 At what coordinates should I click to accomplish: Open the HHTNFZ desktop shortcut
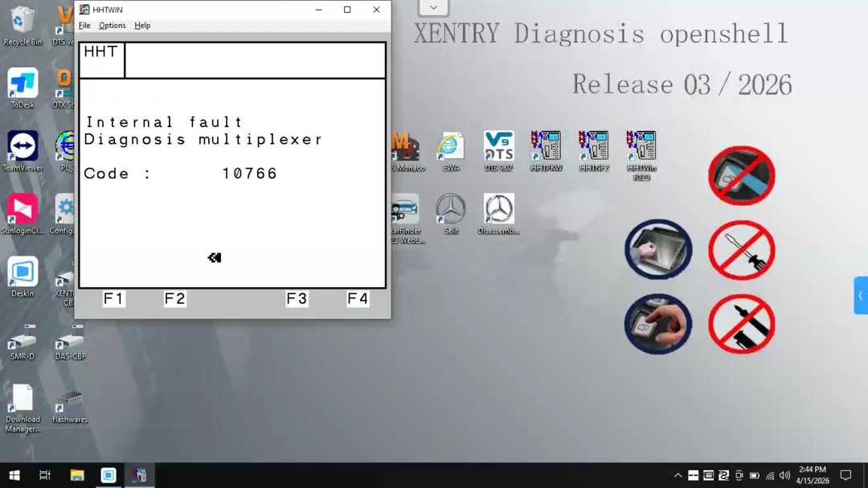click(x=593, y=151)
